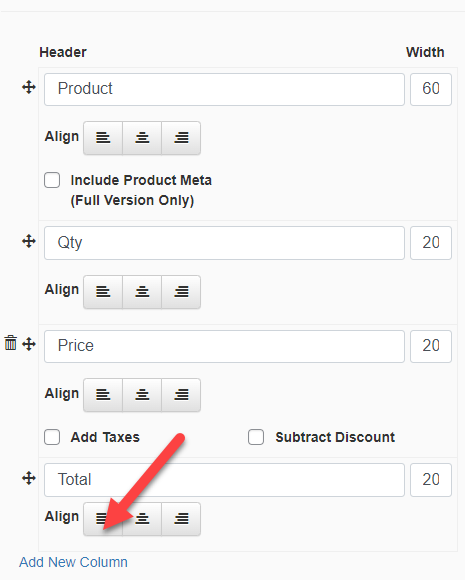465x580 pixels.
Task: Left-align the Total column
Action: [103, 519]
